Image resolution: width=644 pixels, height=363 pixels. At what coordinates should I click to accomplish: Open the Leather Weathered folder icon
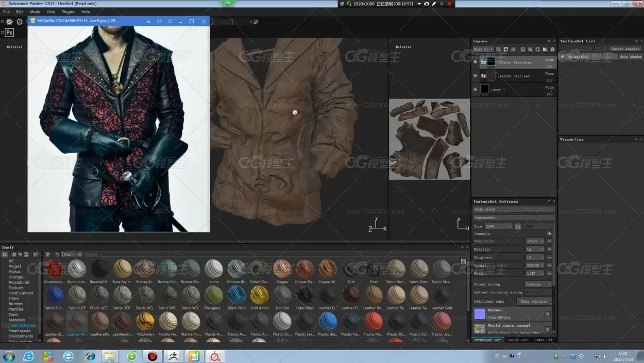pos(483,62)
